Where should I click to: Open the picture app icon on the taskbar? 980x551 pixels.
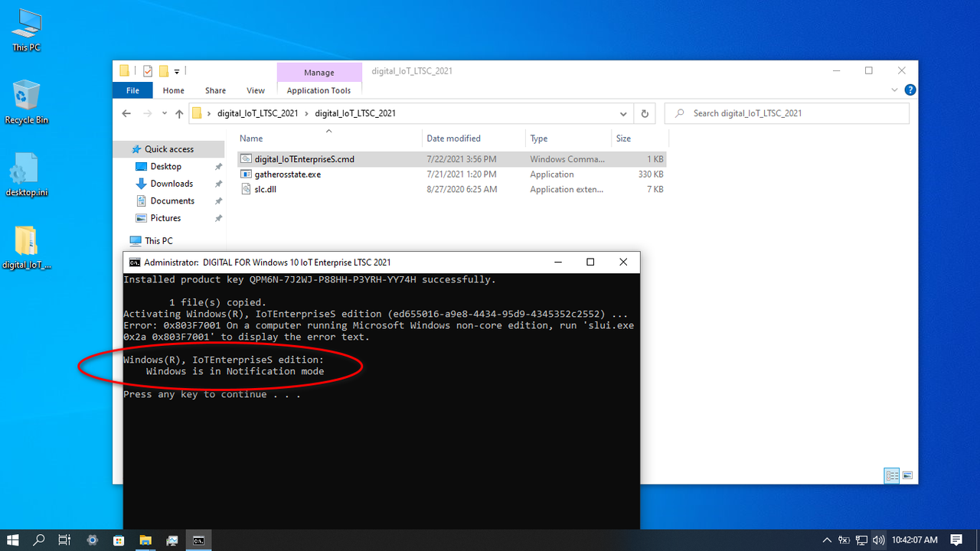(x=171, y=540)
